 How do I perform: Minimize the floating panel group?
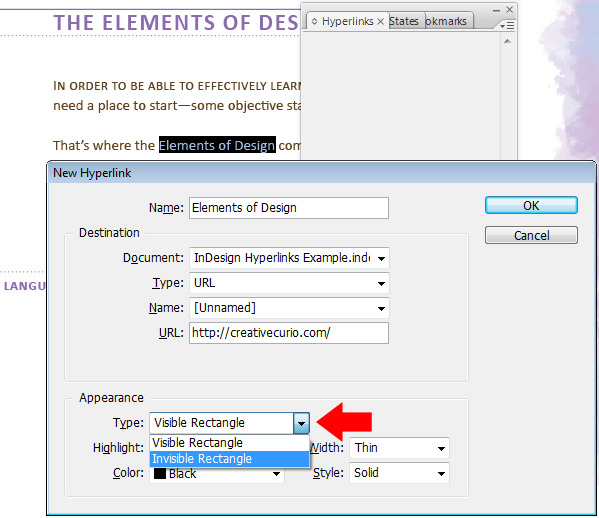coord(496,10)
